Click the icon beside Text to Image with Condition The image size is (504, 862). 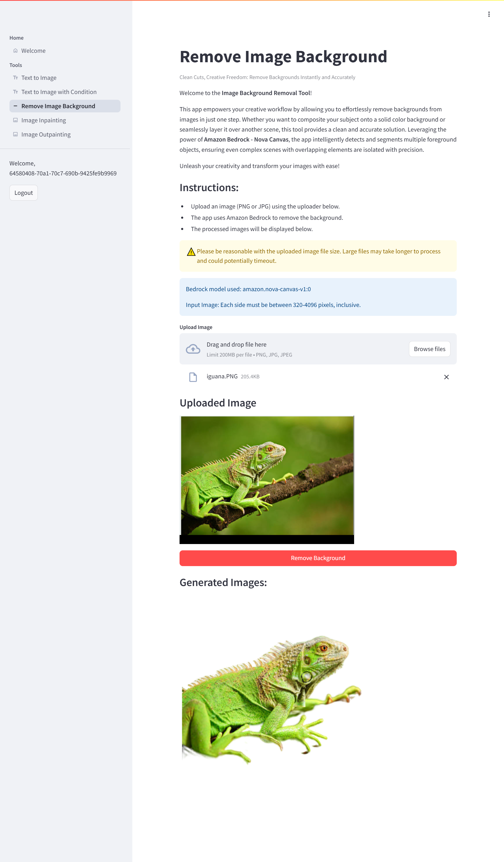point(15,92)
